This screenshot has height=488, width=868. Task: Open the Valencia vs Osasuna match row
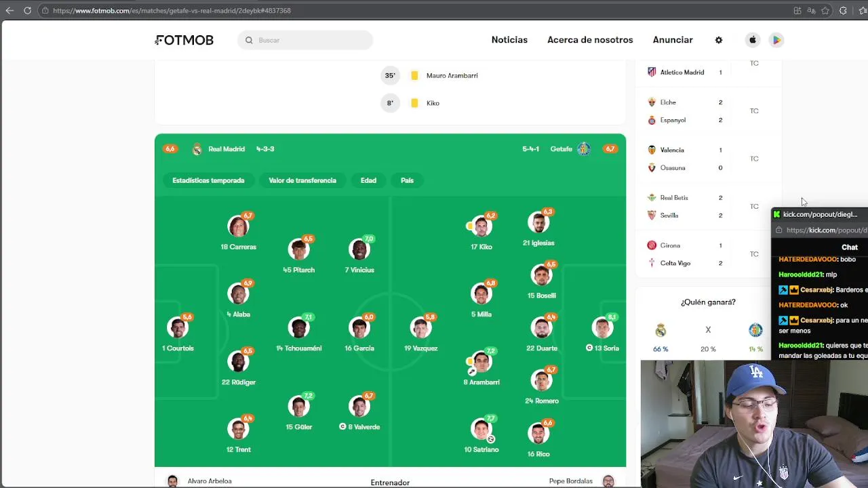[708, 159]
